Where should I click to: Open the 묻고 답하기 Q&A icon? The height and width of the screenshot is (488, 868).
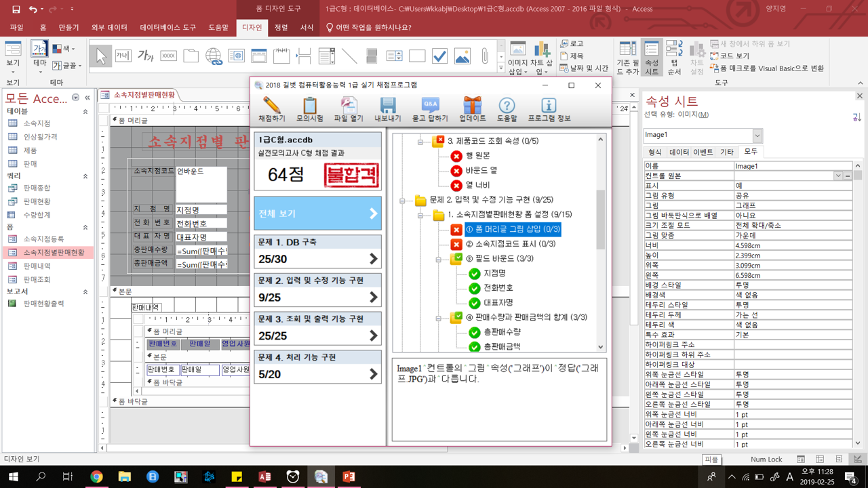pos(430,107)
